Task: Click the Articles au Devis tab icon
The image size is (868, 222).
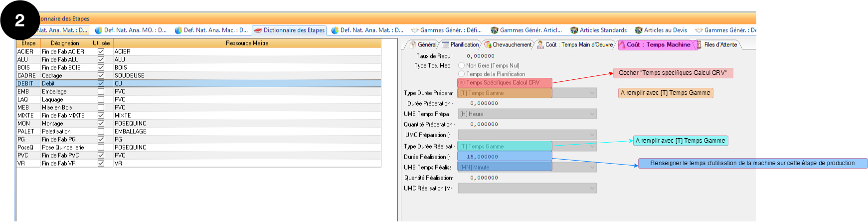Action: (638, 30)
